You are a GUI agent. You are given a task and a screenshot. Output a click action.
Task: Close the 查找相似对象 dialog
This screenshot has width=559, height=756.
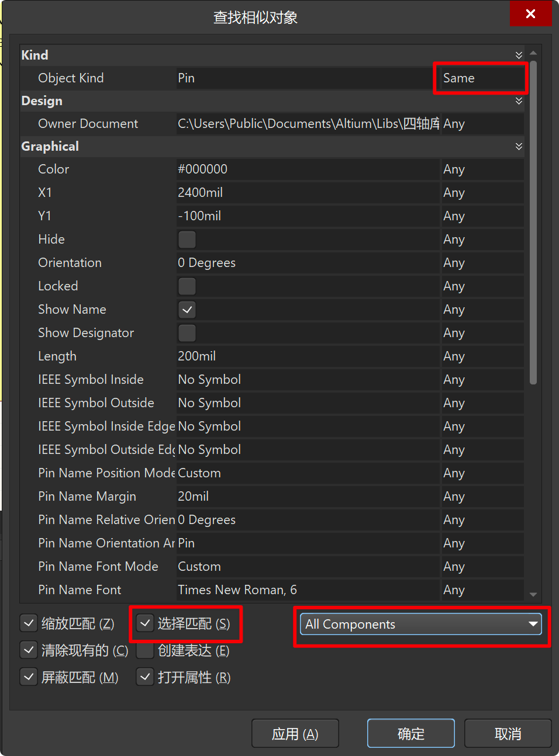[x=530, y=13]
